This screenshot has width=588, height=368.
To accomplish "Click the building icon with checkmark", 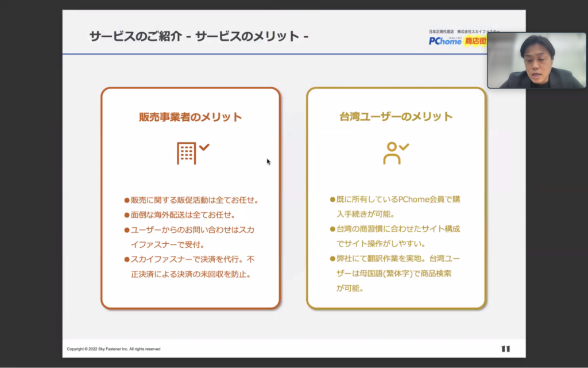I will click(192, 153).
